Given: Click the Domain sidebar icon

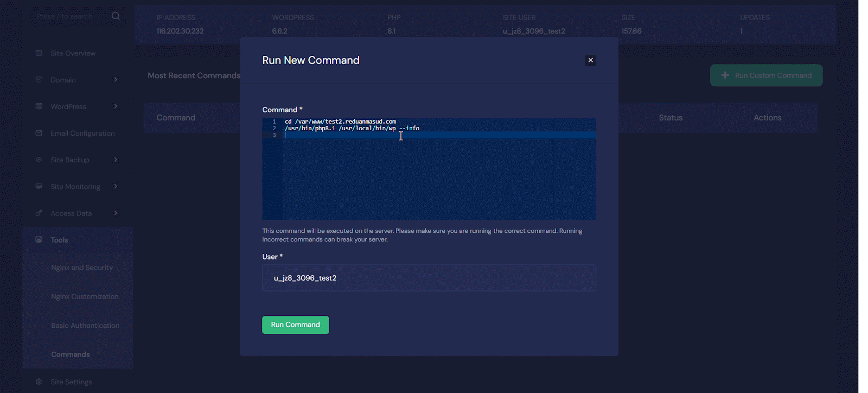Looking at the screenshot, I should [39, 79].
